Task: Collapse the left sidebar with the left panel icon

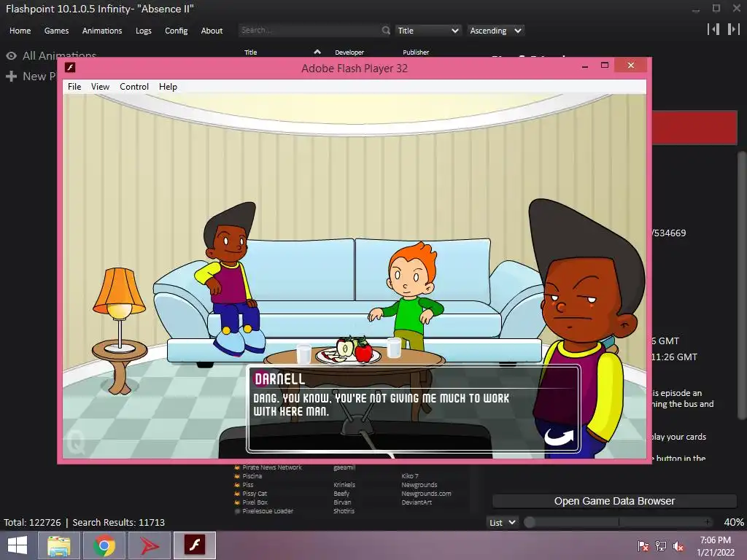Action: [713, 29]
